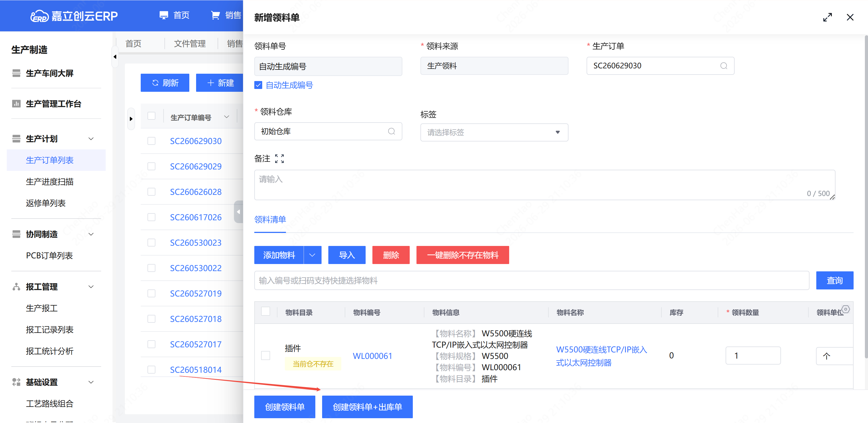The width and height of the screenshot is (868, 423).
Task: Click the 导入 button
Action: click(347, 255)
